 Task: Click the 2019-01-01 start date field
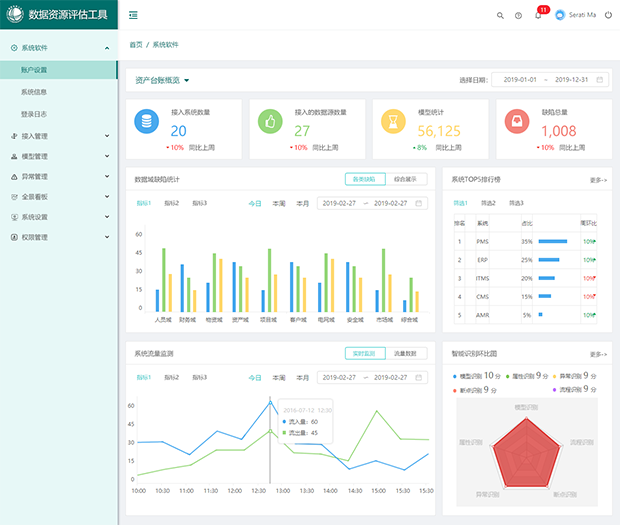point(520,80)
